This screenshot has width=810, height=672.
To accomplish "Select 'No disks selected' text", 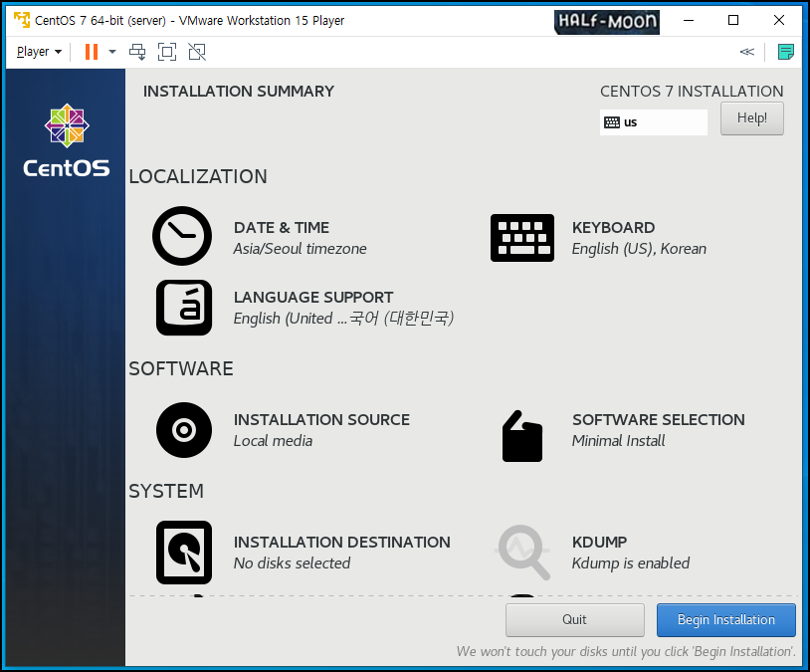I will tap(292, 562).
